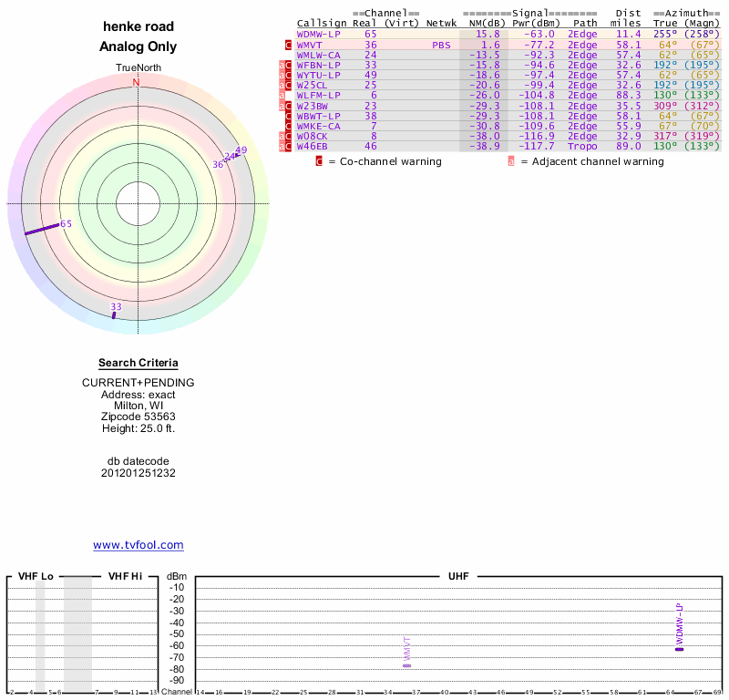Click the warning icons beside WFBN-LP

[285, 65]
